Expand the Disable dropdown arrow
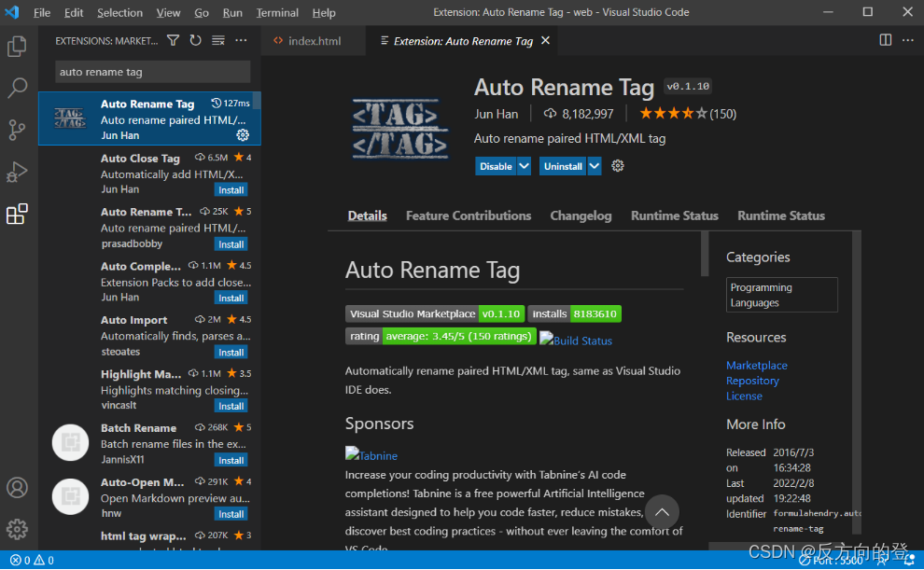 click(524, 166)
